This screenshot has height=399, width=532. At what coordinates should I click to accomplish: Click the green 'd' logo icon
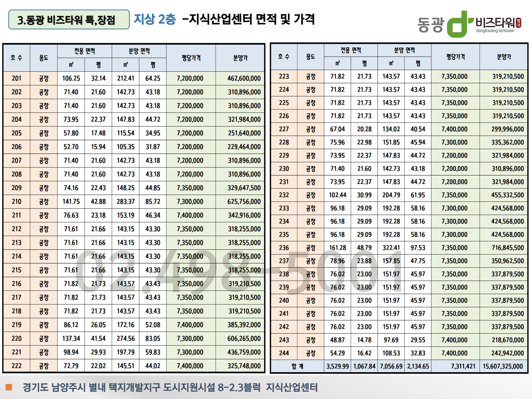coord(460,24)
